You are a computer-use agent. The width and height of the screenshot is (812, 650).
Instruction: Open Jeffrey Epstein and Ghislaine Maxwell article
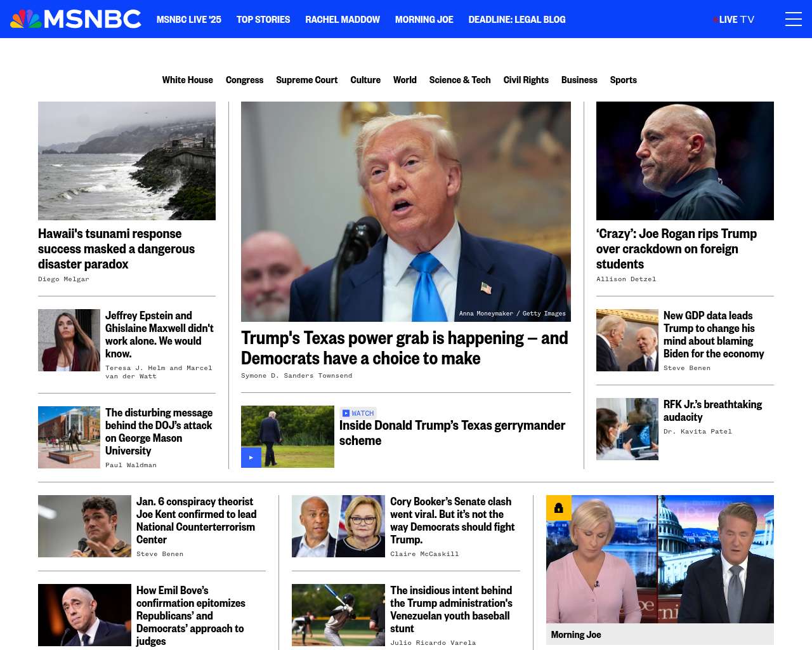tap(159, 335)
